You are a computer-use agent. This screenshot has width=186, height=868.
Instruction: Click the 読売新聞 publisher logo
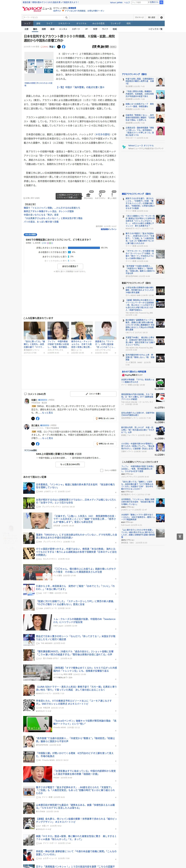point(104,47)
